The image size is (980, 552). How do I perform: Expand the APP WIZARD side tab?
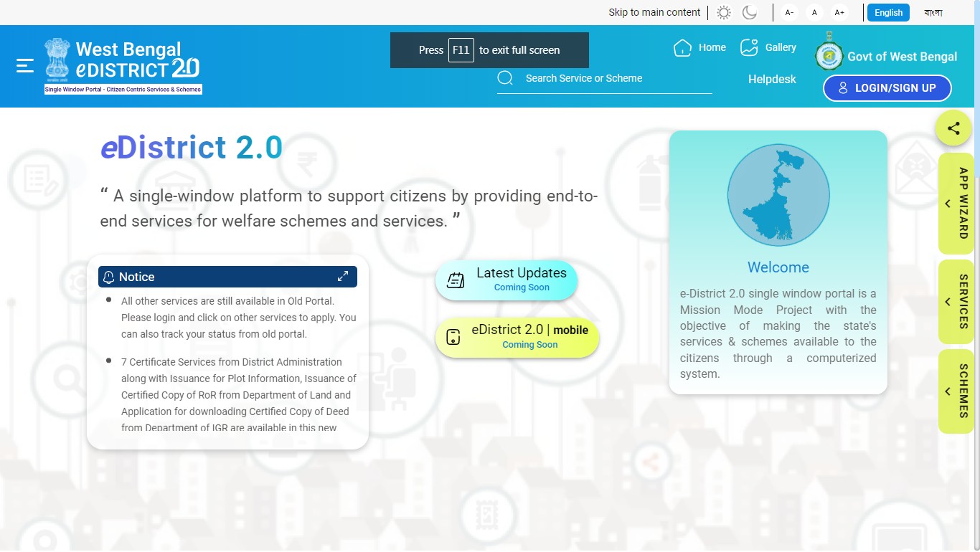956,204
